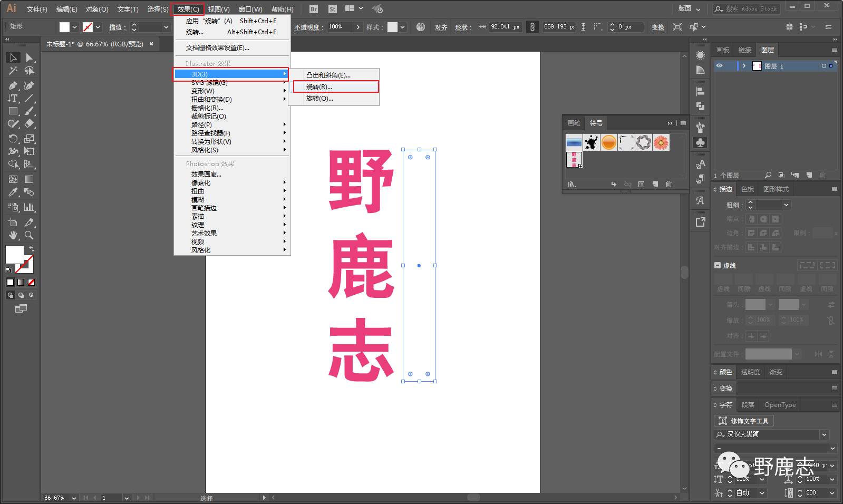The width and height of the screenshot is (843, 504).
Task: Open the 汉仪大黑简 font family dropdown
Action: (824, 434)
